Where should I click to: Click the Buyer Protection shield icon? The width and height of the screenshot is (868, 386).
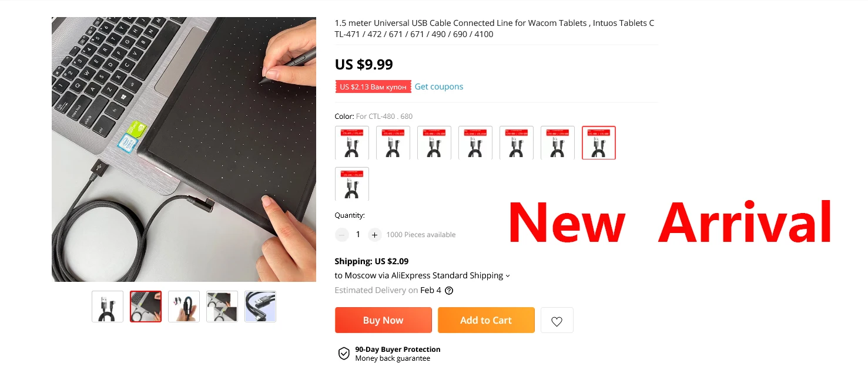point(344,354)
